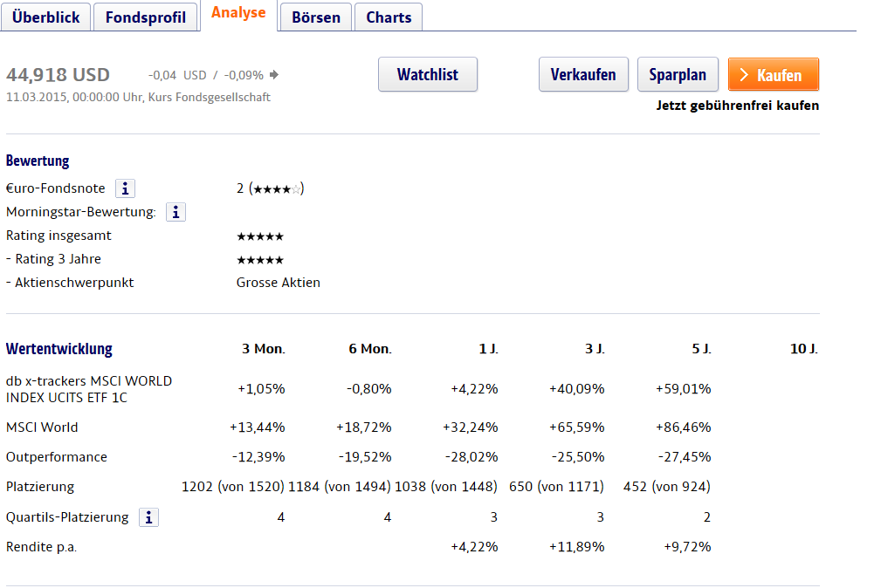The width and height of the screenshot is (881, 588).
Task: Click fund value +59,01%
Action: click(x=683, y=389)
